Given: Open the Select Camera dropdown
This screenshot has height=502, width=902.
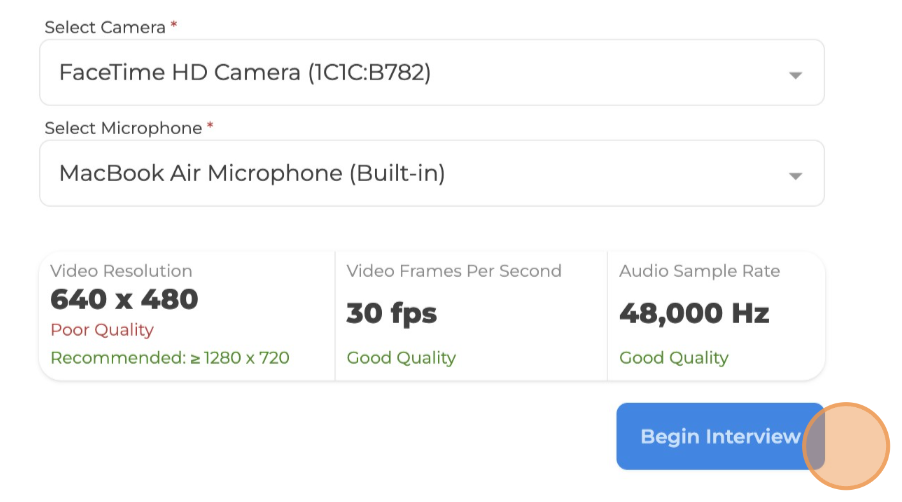Looking at the screenshot, I should click(x=431, y=73).
